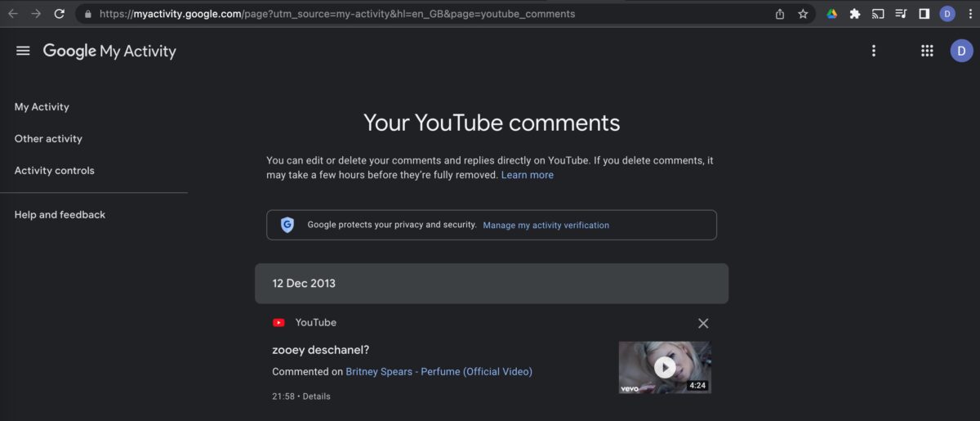Go forward in browser history

click(36, 14)
